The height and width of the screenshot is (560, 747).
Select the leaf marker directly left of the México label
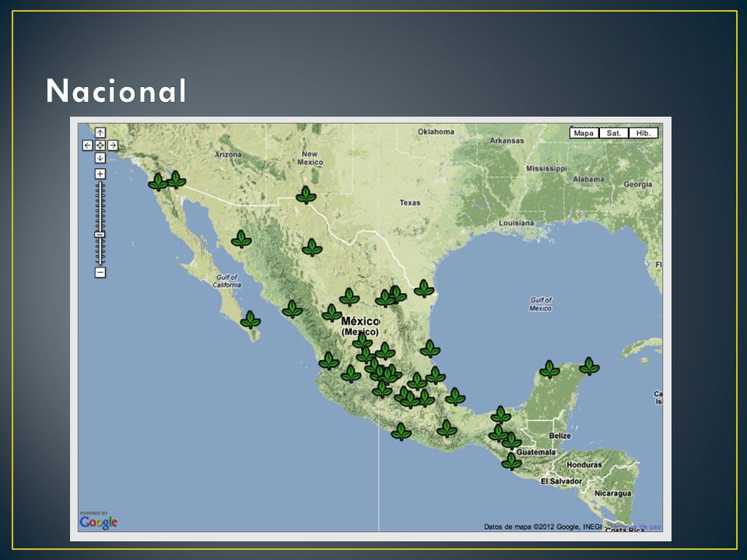[332, 313]
